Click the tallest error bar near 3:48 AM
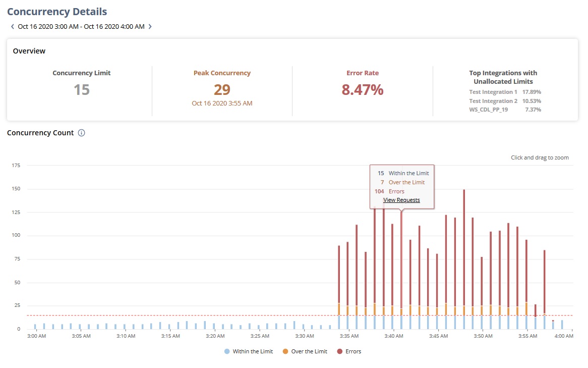The width and height of the screenshot is (588, 368). pyautogui.click(x=464, y=248)
